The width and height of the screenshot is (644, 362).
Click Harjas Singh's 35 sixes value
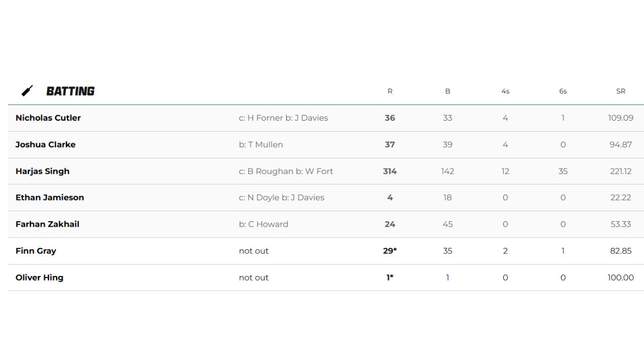[563, 171]
